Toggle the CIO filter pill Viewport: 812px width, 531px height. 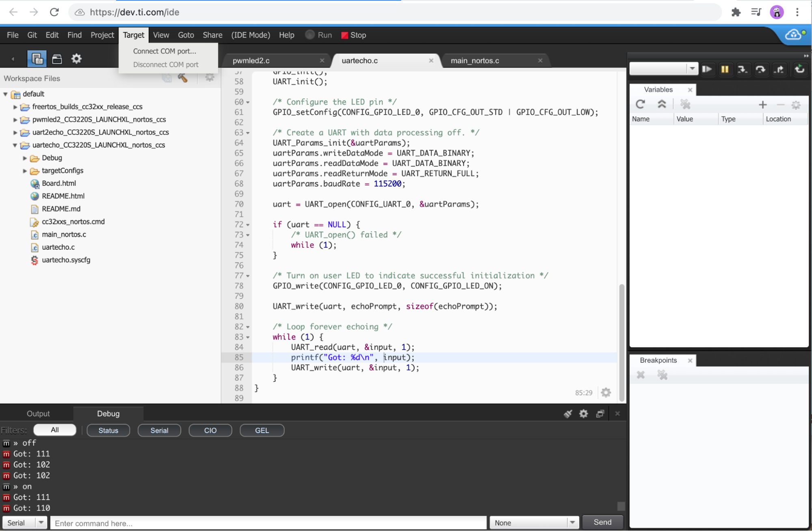click(210, 430)
